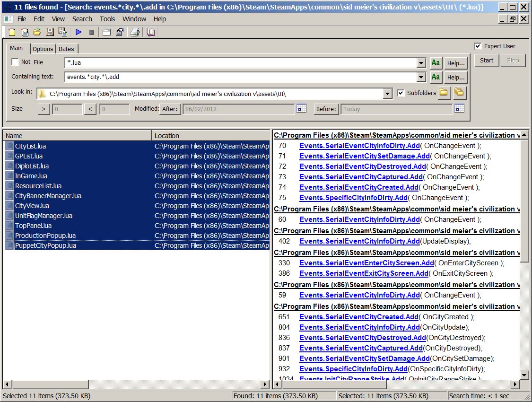Screen dimensions: 532x402
Task: Open the Search menu
Action: (82, 19)
